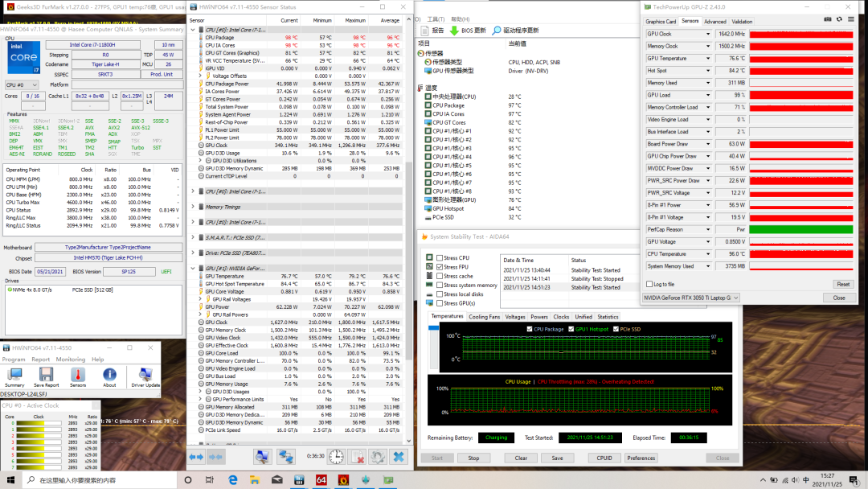The width and height of the screenshot is (868, 489).
Task: Click Save Report floppy icon
Action: pyautogui.click(x=46, y=377)
